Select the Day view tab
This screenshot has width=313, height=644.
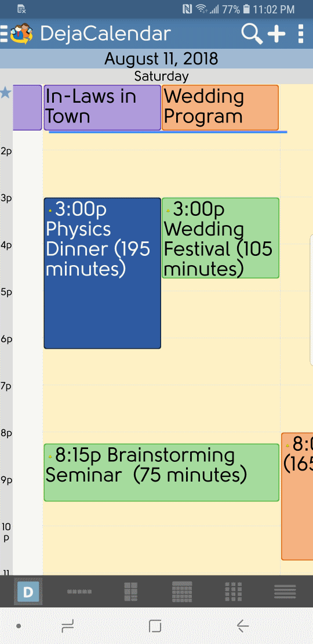tap(28, 591)
